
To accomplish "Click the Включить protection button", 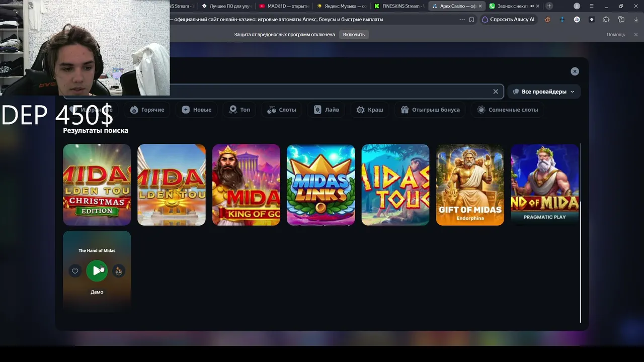I will 354,34.
